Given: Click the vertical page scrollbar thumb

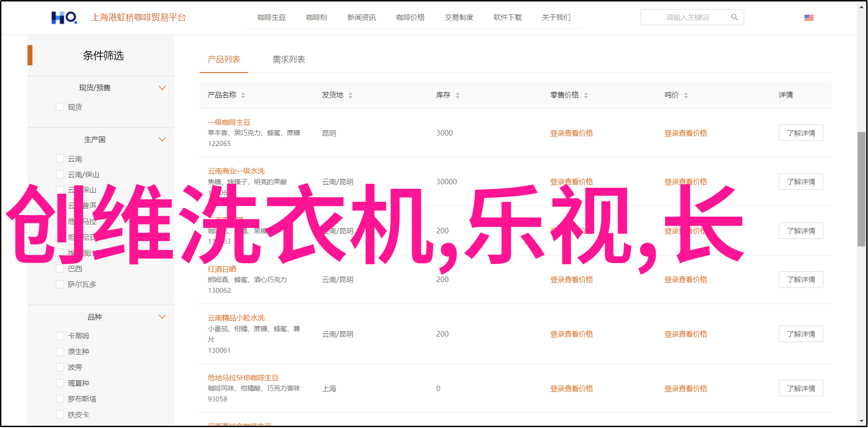Looking at the screenshot, I should point(861,189).
